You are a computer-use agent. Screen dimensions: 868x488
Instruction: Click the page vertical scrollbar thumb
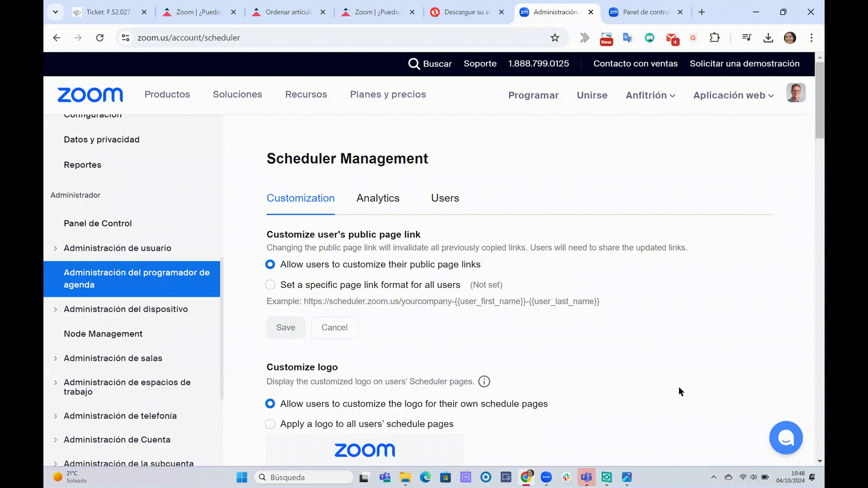pyautogui.click(x=820, y=100)
